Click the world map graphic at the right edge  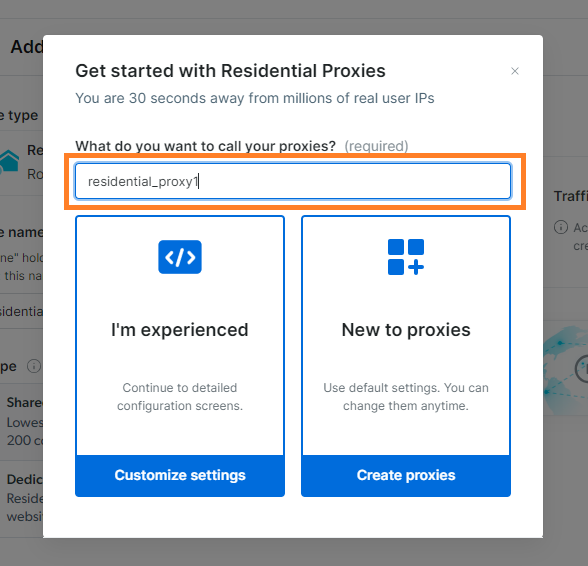(x=565, y=371)
